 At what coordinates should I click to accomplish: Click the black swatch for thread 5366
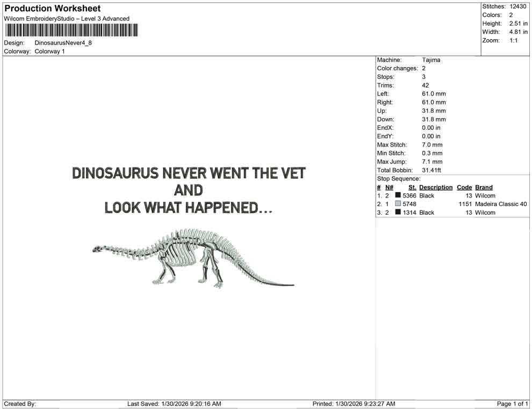pyautogui.click(x=397, y=195)
